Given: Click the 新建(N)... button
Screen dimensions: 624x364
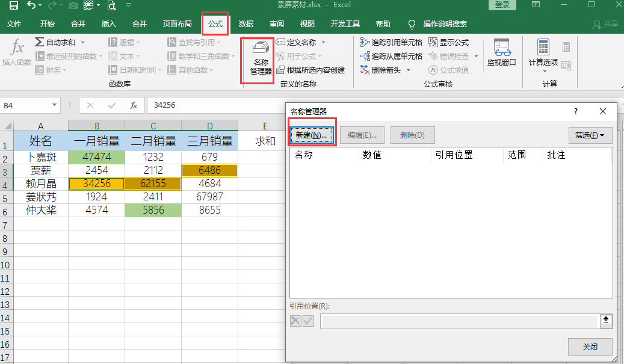Looking at the screenshot, I should point(311,135).
